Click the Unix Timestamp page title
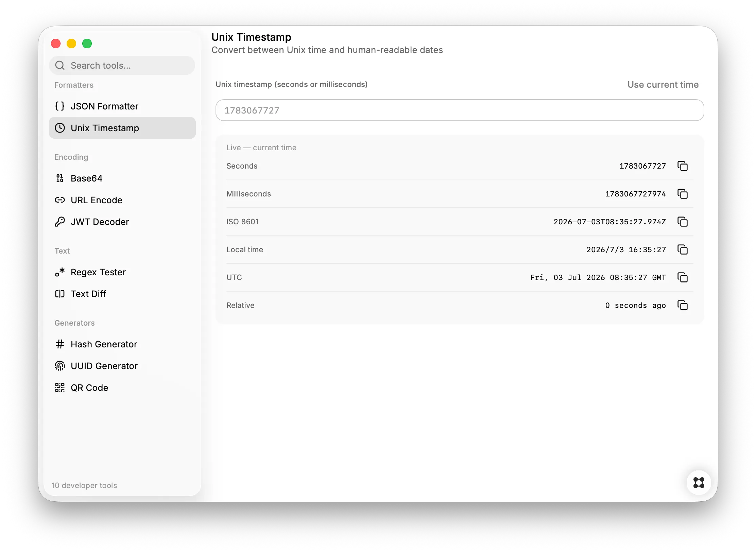Image resolution: width=756 pixels, height=552 pixels. [251, 37]
